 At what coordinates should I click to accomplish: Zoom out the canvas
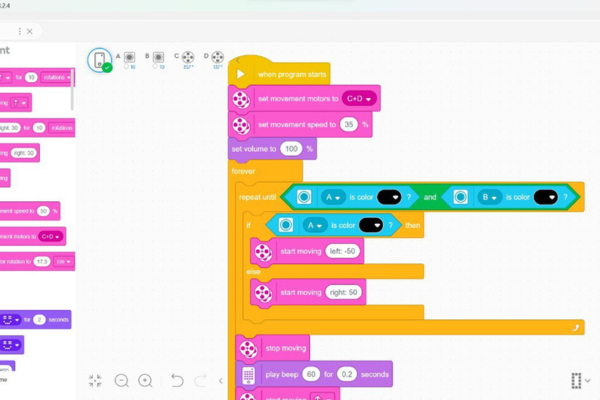[122, 380]
